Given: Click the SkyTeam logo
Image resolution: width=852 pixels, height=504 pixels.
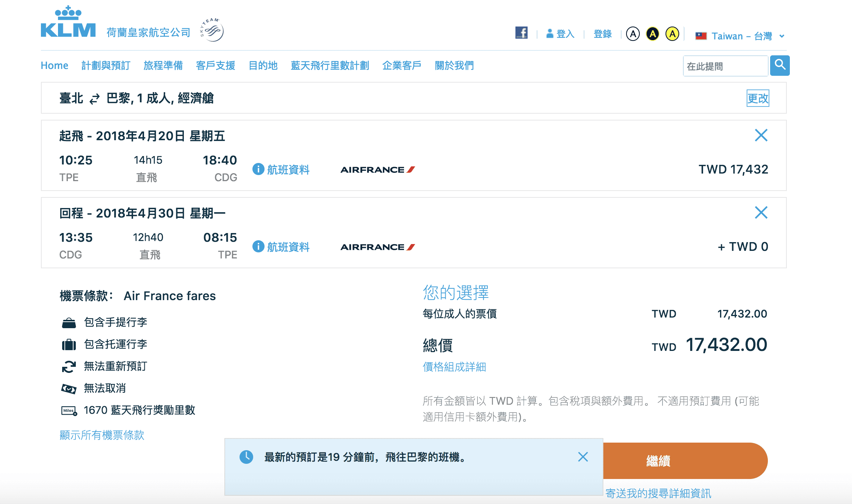Looking at the screenshot, I should point(212,30).
